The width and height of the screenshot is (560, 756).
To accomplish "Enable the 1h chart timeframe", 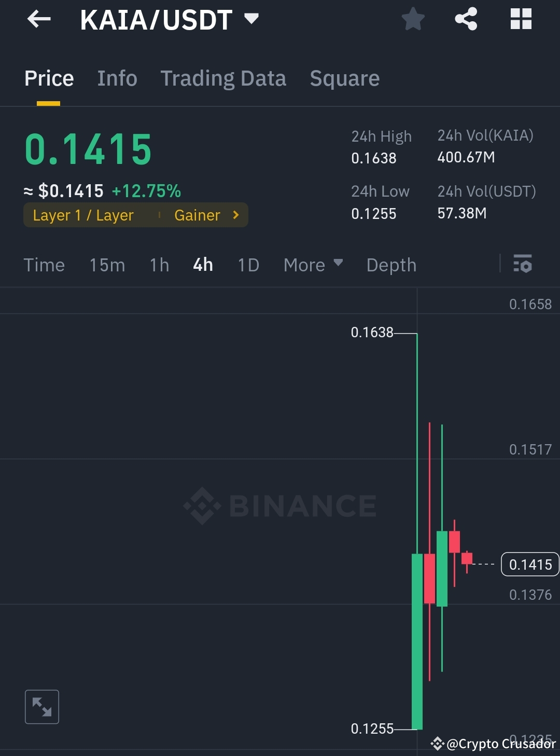I will [159, 265].
